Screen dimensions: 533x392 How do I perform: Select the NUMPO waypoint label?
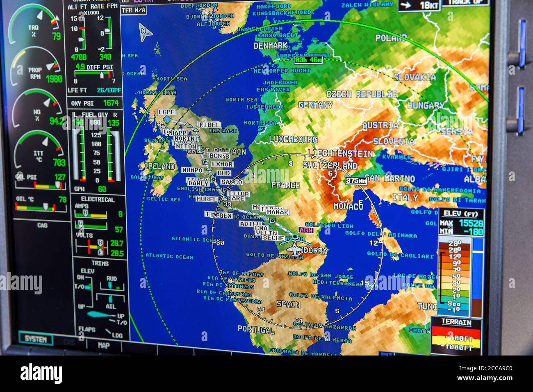tap(193, 170)
